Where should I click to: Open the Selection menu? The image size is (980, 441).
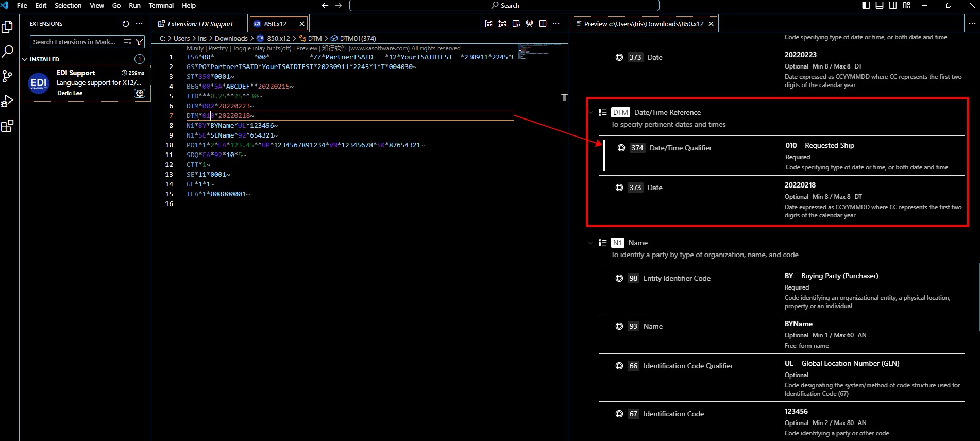pos(68,5)
